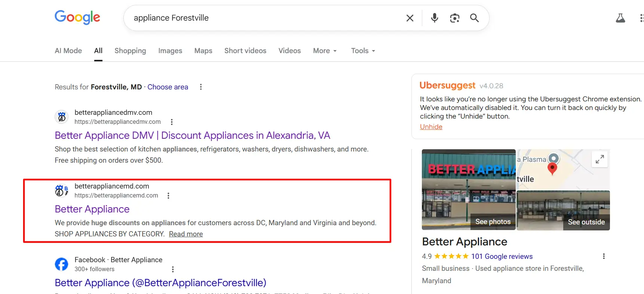Click Choose area link
Viewport: 644px width, 294px height.
[168, 87]
